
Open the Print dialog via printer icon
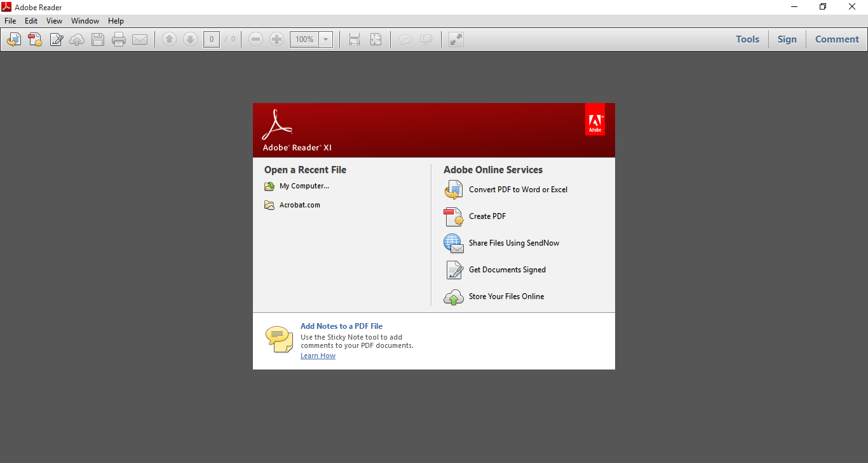point(119,39)
